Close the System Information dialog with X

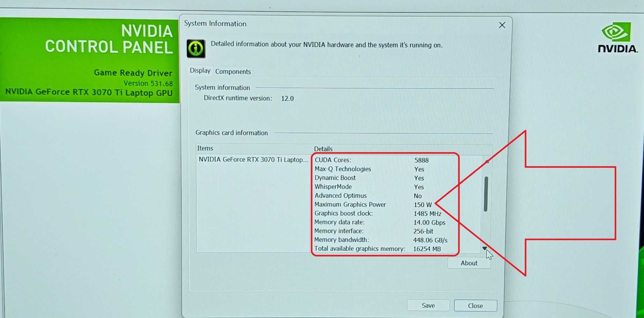[x=502, y=25]
